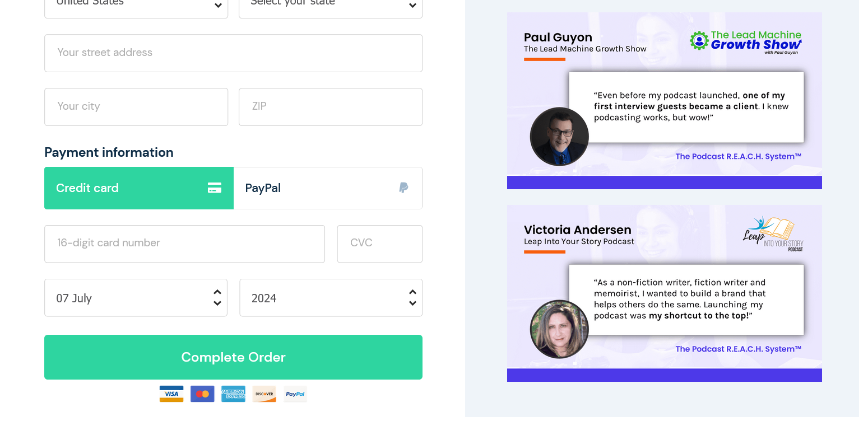Click the Visa card logo
The height and width of the screenshot is (421, 868).
[x=171, y=394]
